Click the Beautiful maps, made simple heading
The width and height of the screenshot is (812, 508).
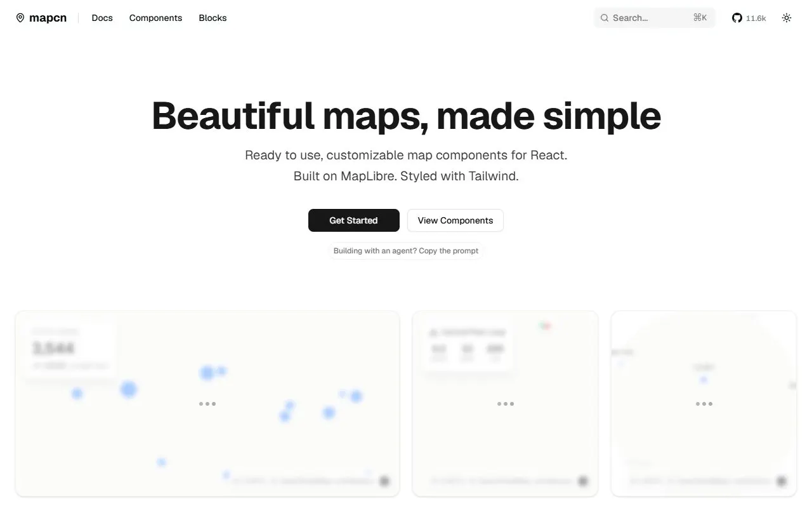[x=406, y=116]
